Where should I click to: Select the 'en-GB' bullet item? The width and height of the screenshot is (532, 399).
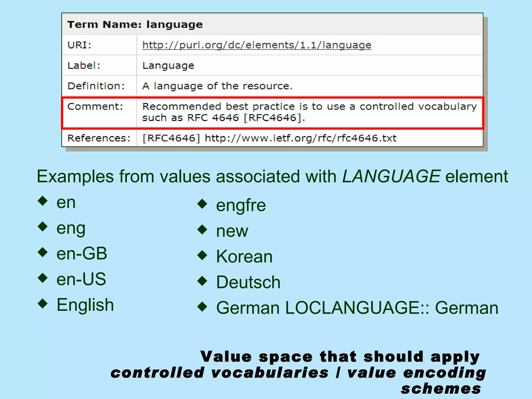point(82,254)
